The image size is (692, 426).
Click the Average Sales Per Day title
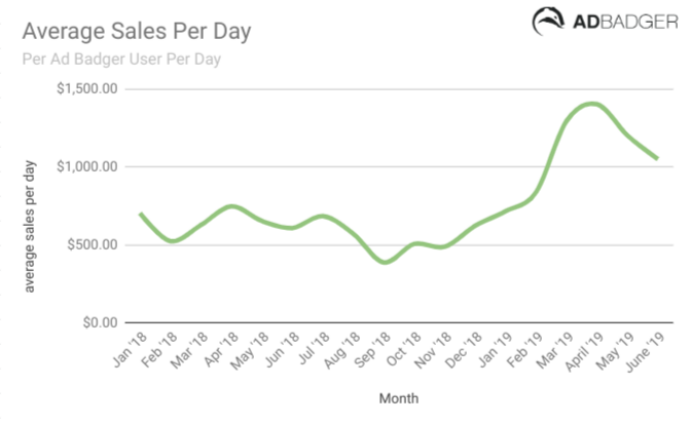136,31
